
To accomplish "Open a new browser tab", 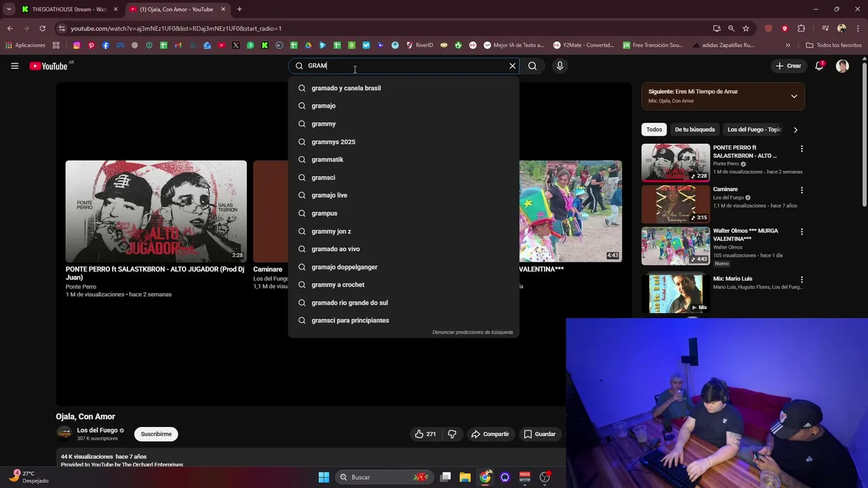I will pyautogui.click(x=239, y=9).
